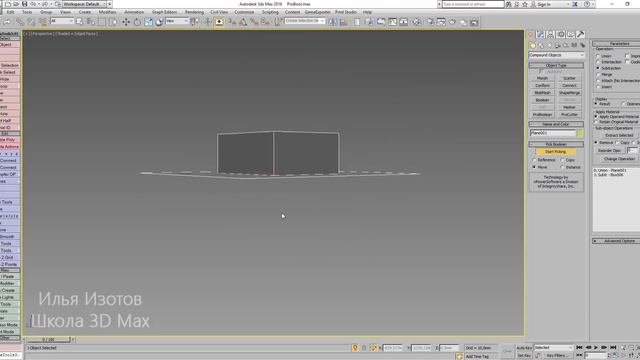Open the Compound Objects category dropdown
This screenshot has height=360, width=640.
point(556,55)
